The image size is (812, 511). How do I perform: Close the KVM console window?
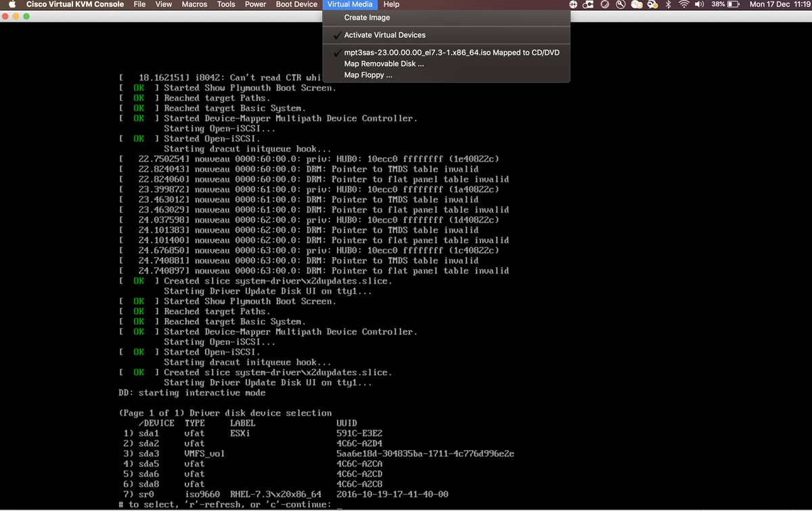point(5,16)
